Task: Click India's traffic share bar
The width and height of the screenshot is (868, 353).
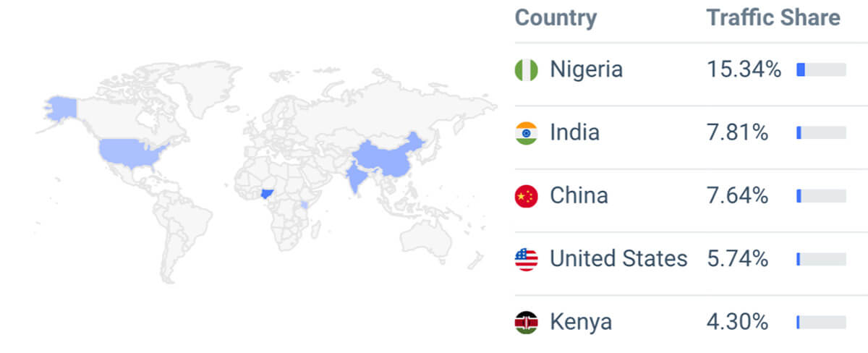Action: tap(821, 133)
